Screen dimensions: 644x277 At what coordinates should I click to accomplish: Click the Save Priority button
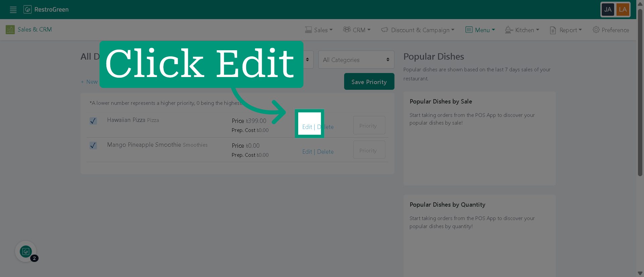(x=369, y=82)
